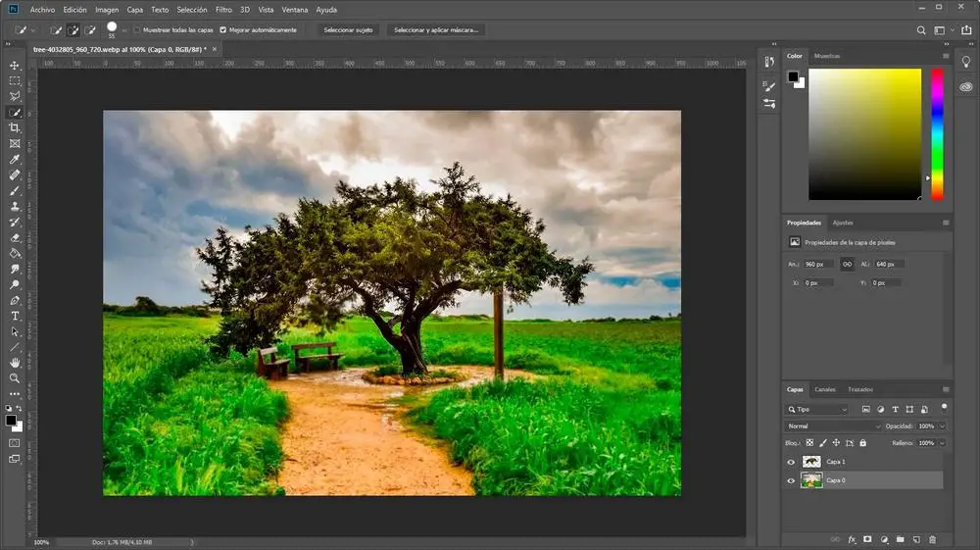Delete layer using the trash icon
The height and width of the screenshot is (550, 980).
[932, 539]
